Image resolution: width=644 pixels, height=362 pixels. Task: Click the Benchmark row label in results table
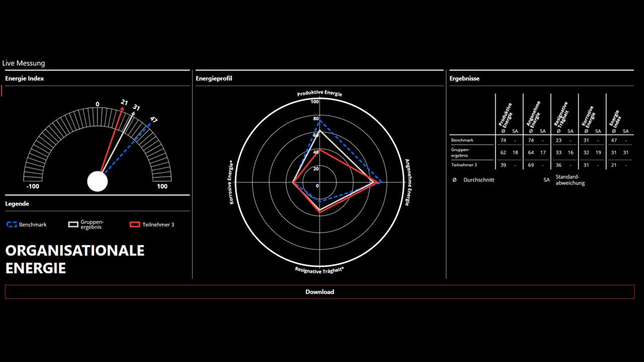coord(462,140)
